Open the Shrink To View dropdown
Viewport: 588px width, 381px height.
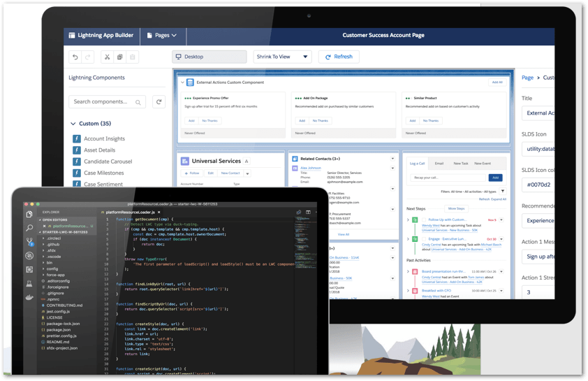281,57
